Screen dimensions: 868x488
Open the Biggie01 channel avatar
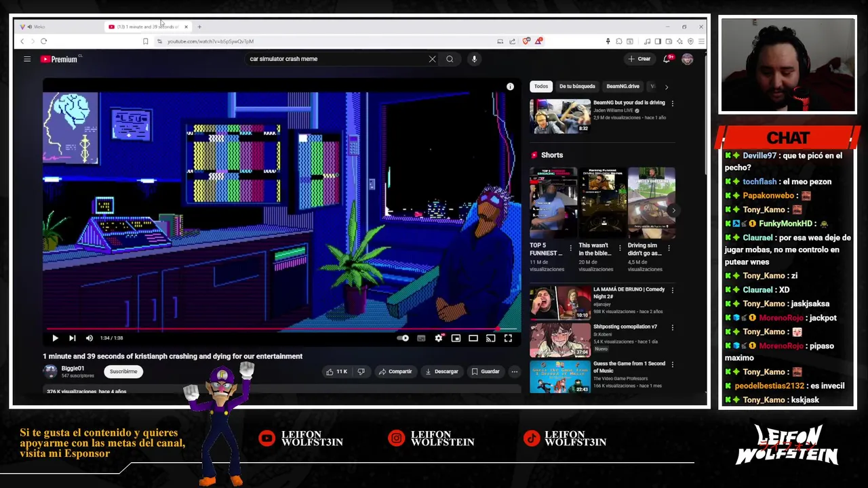tap(50, 371)
